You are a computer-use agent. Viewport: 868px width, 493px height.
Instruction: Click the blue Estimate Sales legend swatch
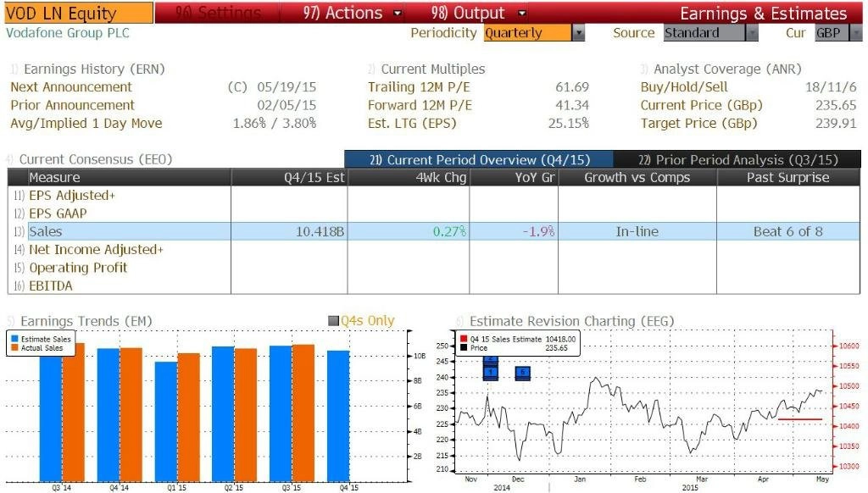15,339
